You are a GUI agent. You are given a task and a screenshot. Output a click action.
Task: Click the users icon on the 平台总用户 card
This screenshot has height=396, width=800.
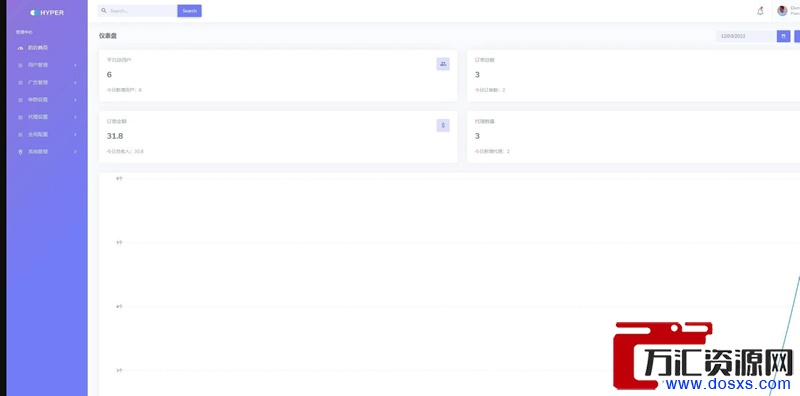443,64
